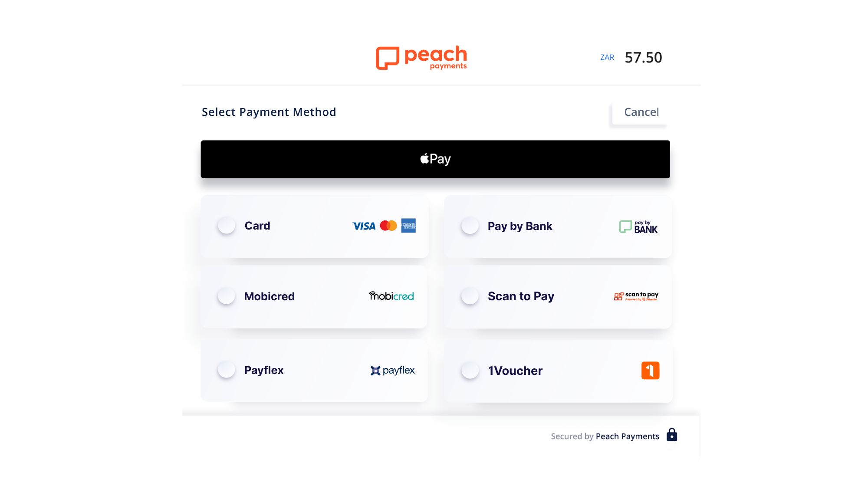868x489 pixels.
Task: Select the 1Voucher radio button
Action: click(x=469, y=370)
